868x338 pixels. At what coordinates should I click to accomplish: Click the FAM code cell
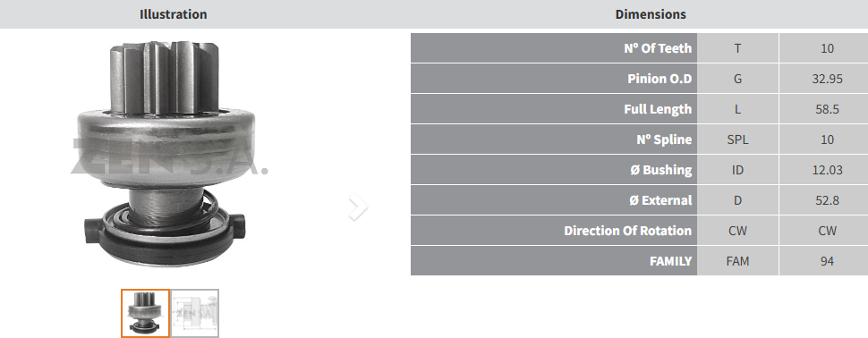click(x=738, y=261)
